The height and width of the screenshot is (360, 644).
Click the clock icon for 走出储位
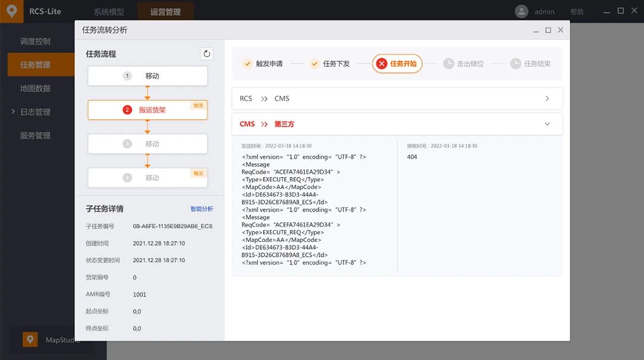pyautogui.click(x=448, y=64)
